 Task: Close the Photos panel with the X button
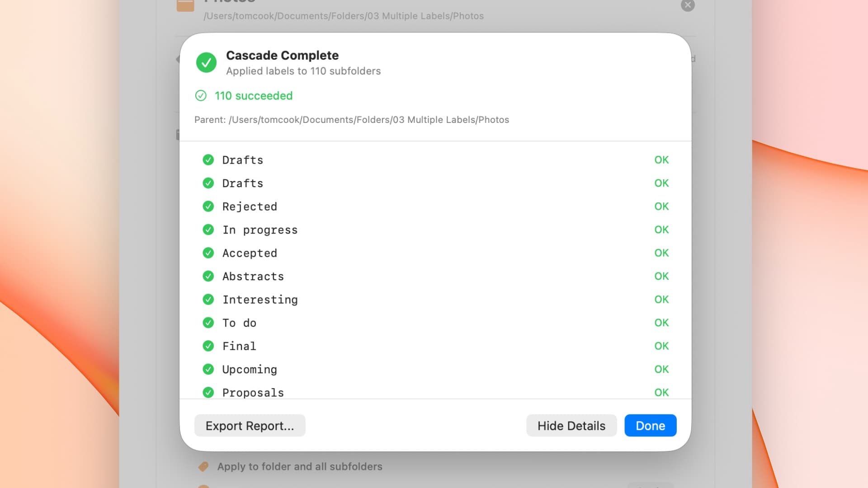pos(688,5)
